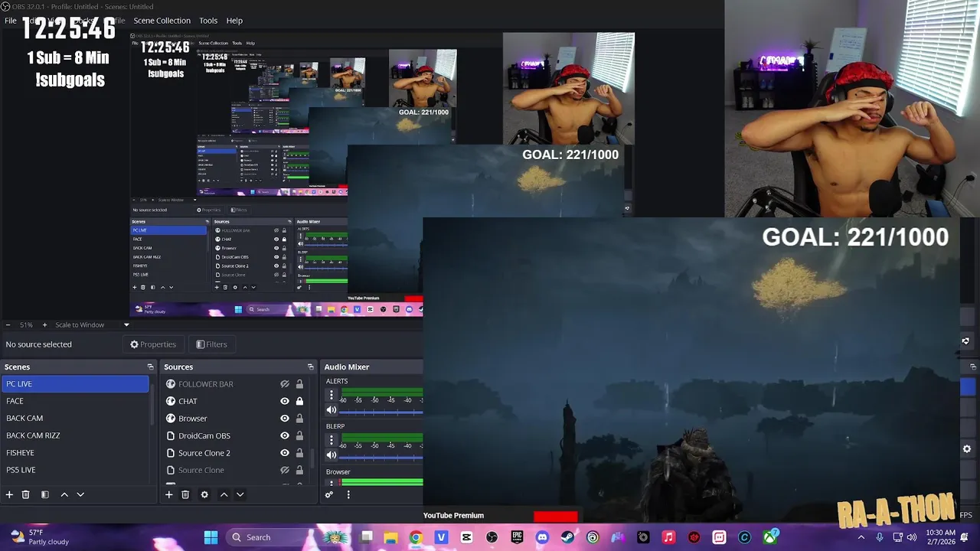Move source up in Sources toolbar
980x551 pixels.
(x=224, y=494)
